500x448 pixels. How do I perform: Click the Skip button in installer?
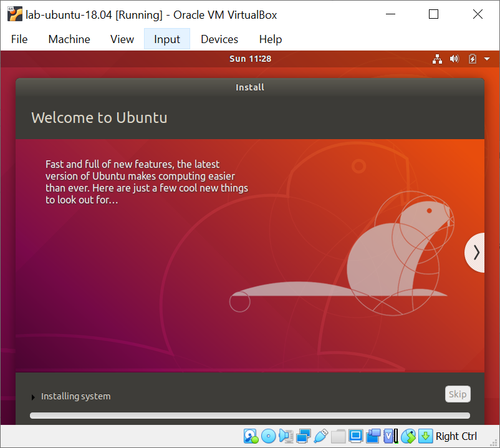click(x=458, y=394)
